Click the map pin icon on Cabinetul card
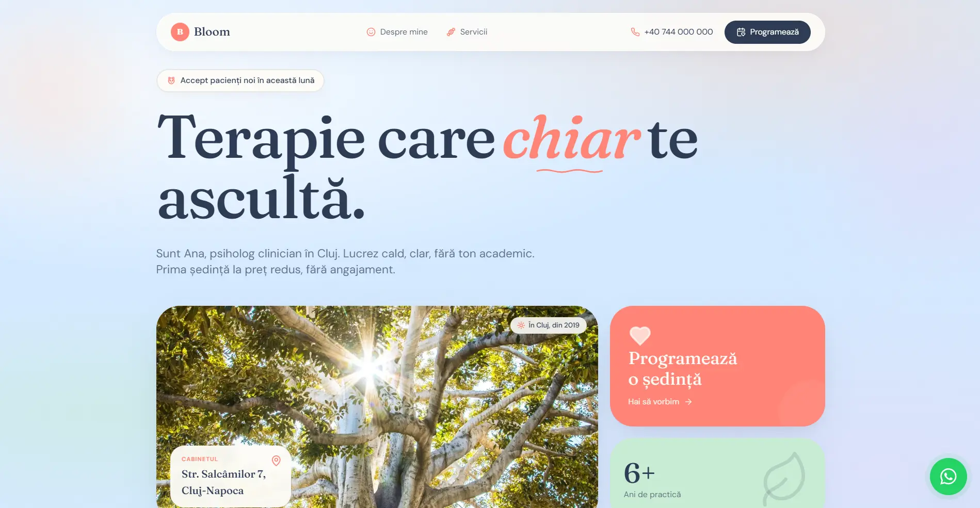The height and width of the screenshot is (508, 980). click(276, 461)
